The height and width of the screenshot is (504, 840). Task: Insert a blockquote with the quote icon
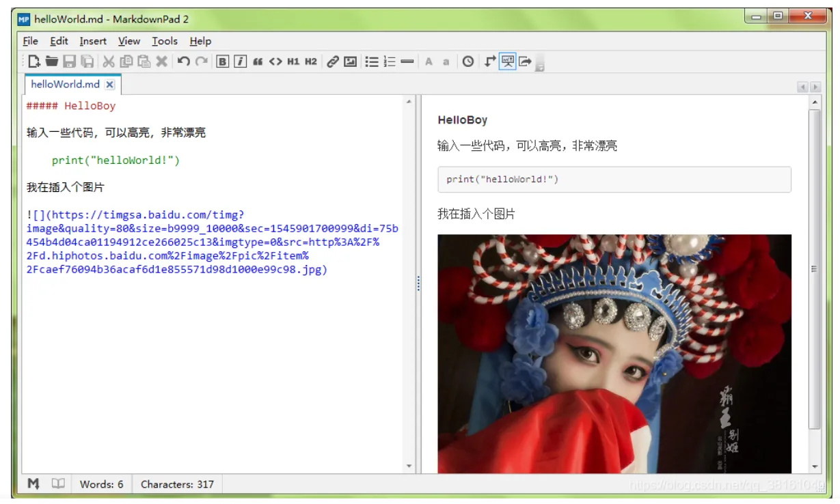coord(258,61)
